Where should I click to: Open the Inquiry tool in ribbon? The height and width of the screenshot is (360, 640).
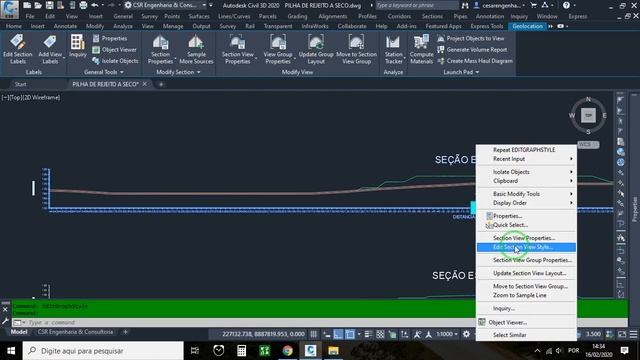pyautogui.click(x=77, y=46)
